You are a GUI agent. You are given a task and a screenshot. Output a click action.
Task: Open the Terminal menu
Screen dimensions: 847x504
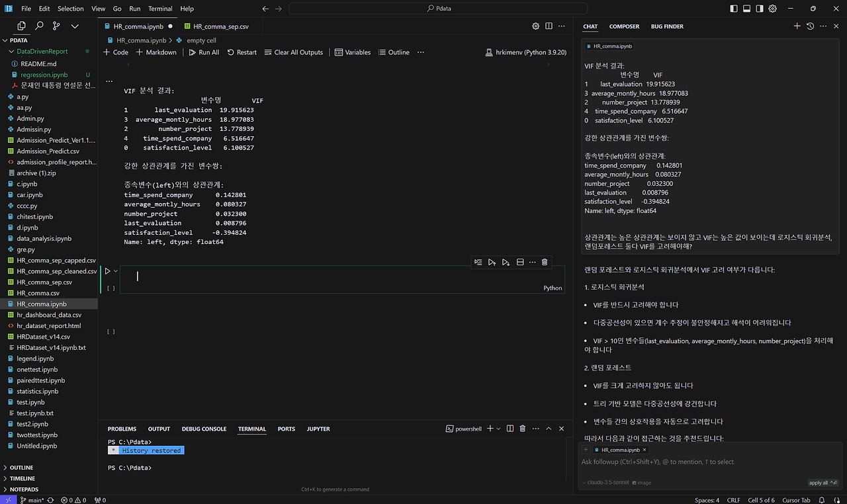[x=159, y=9]
